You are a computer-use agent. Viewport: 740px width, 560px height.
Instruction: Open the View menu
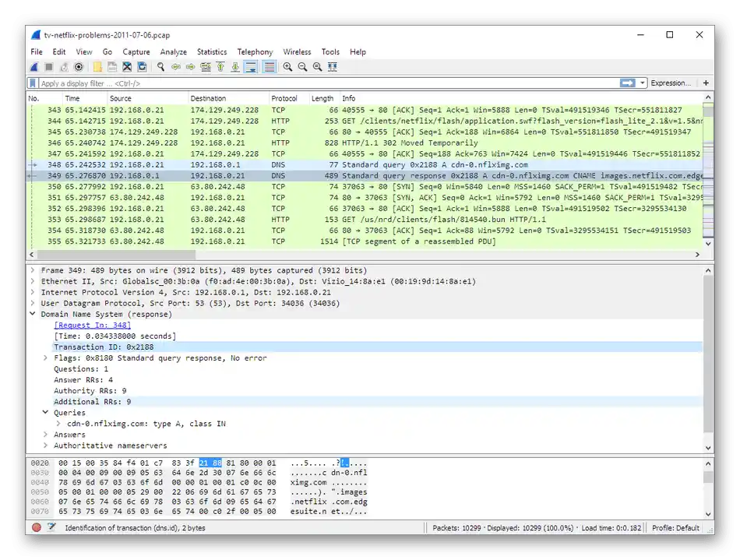pos(84,52)
